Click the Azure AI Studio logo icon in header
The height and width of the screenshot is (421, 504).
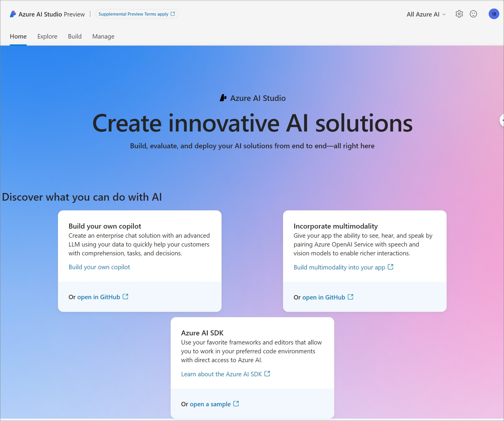click(13, 14)
